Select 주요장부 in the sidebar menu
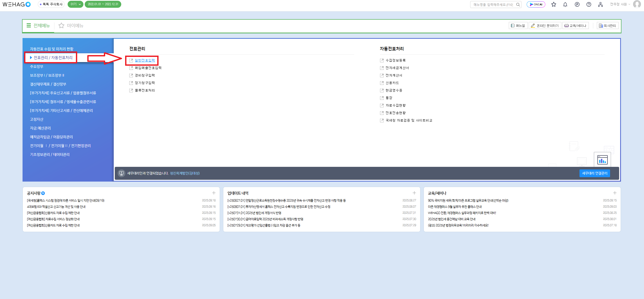Image resolution: width=644 pixels, height=299 pixels. click(x=37, y=67)
